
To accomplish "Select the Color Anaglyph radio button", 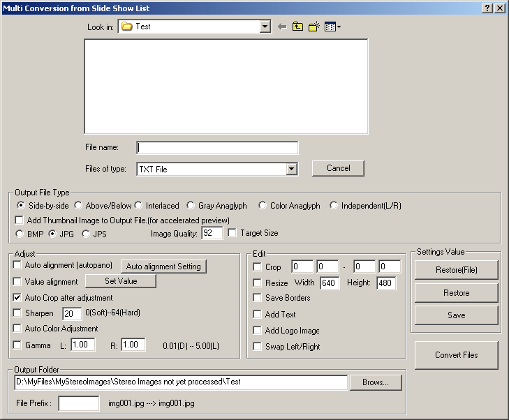I will tap(263, 206).
